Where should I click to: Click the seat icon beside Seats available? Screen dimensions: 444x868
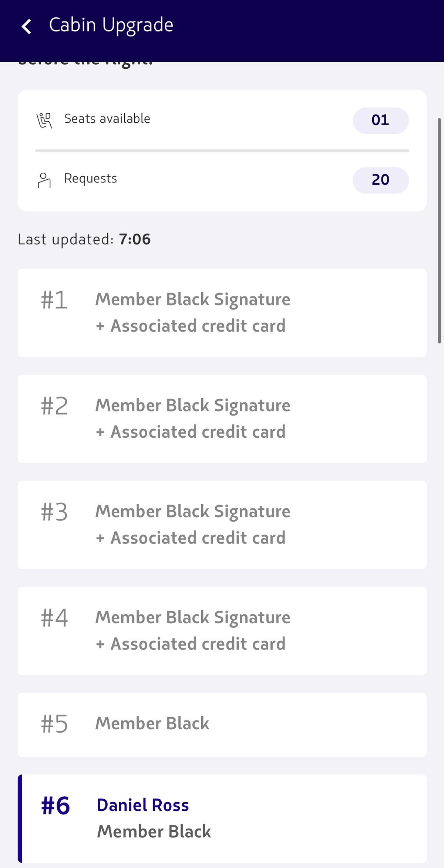44,121
